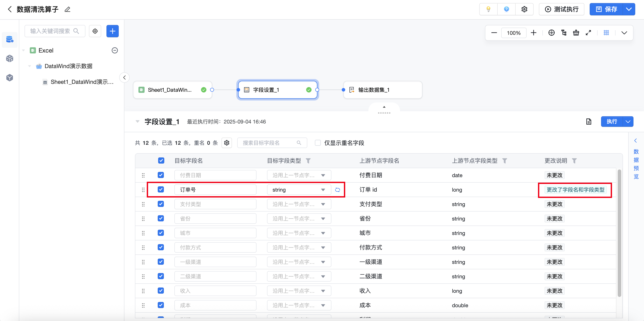Enable 仅显示重名字段 checkbox

tap(317, 143)
